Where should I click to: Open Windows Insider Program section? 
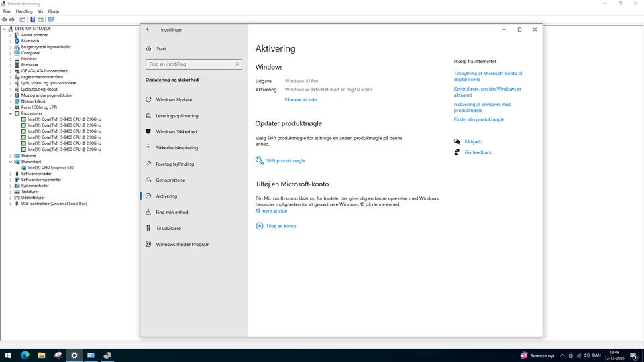coord(182,244)
